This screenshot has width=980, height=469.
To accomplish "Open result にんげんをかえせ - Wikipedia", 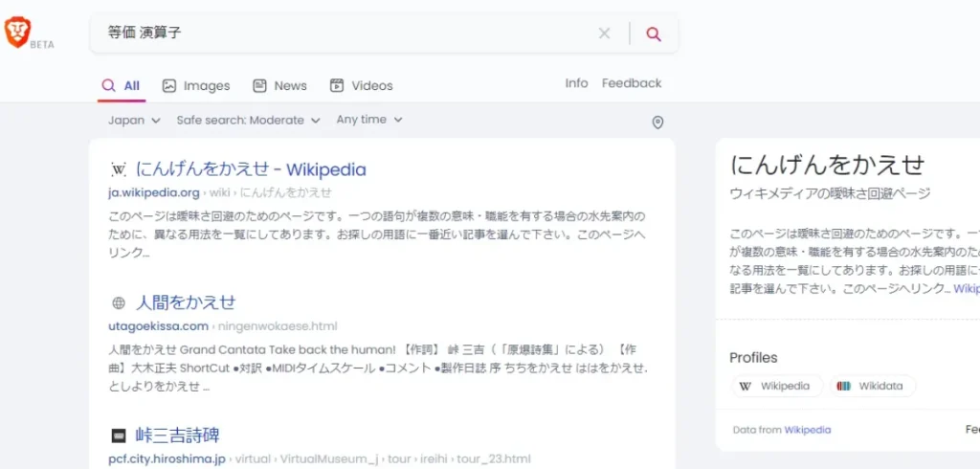I will coord(251,169).
